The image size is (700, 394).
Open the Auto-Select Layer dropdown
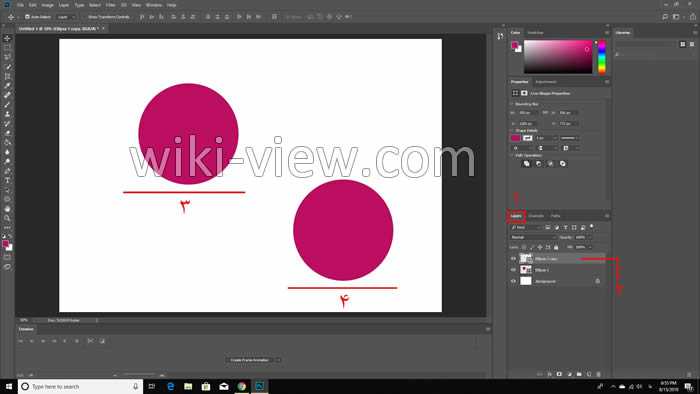(66, 17)
